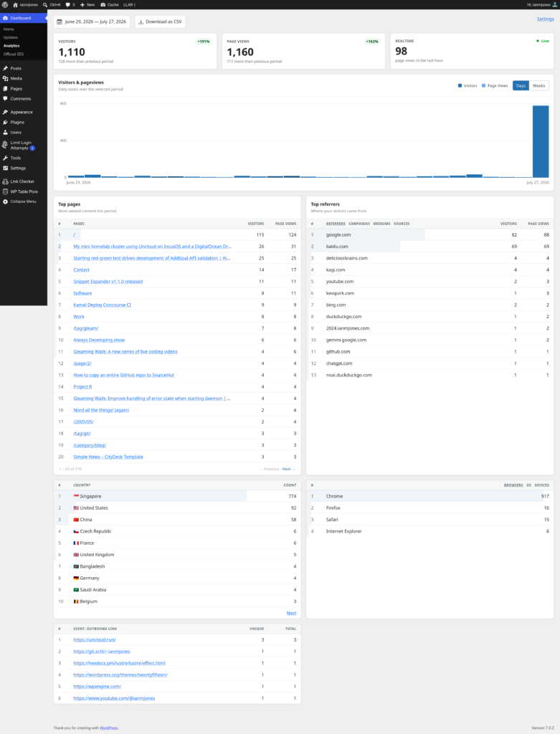
Task: Open the Ctrl+K search icon
Action: pos(45,5)
